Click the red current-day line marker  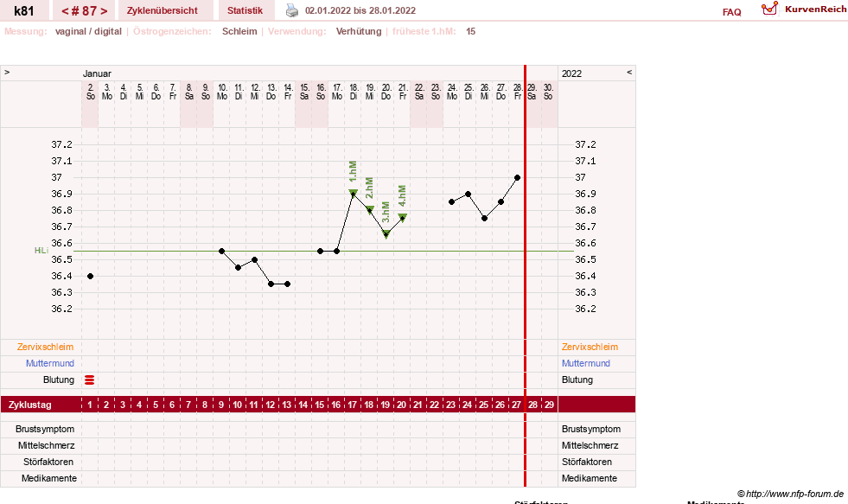click(525, 276)
